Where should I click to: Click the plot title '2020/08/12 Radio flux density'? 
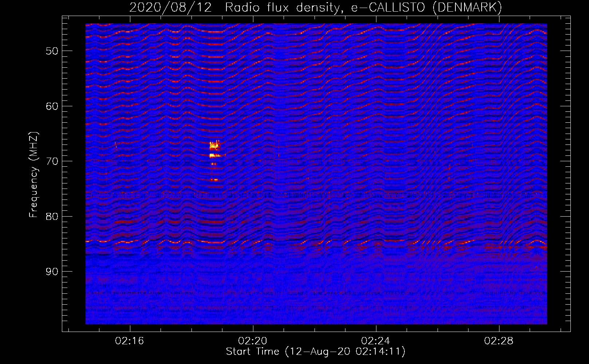click(316, 7)
